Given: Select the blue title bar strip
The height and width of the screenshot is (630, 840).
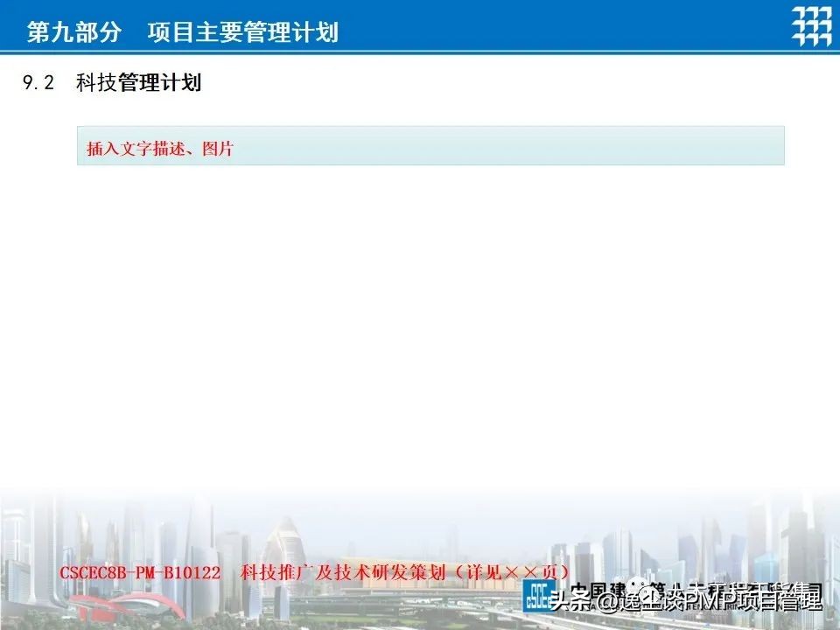Looking at the screenshot, I should [x=420, y=25].
